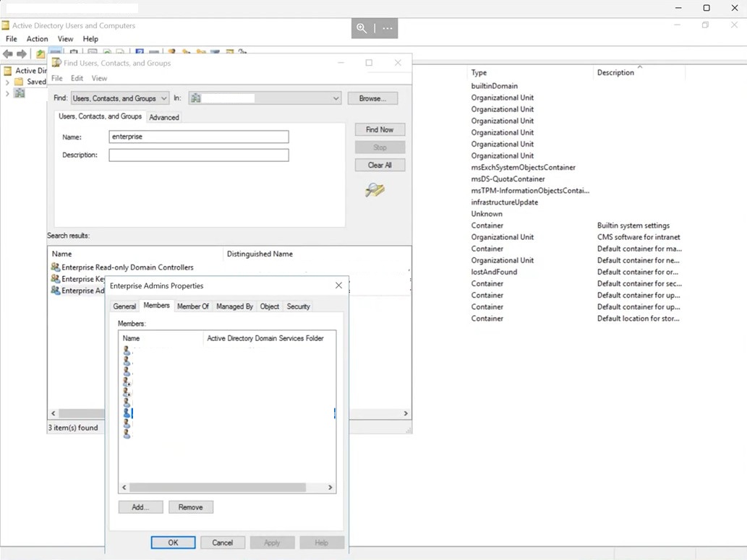
Task: Open the In location dropdown
Action: tap(335, 98)
